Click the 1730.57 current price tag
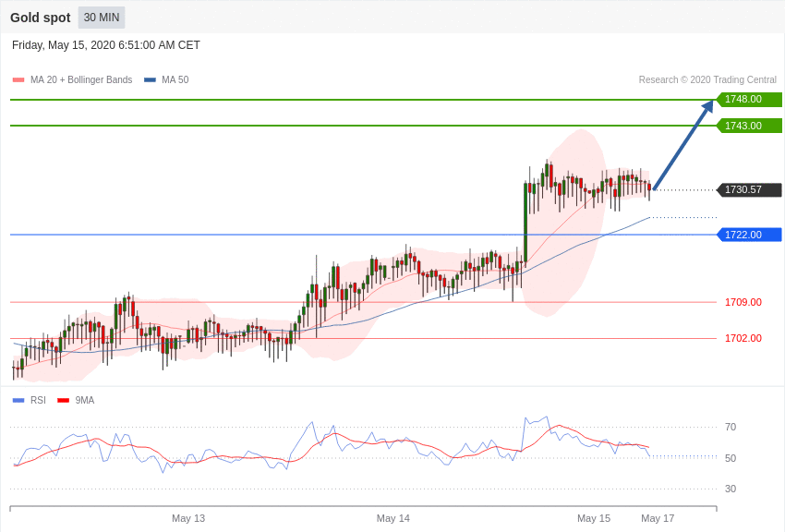Image resolution: width=785 pixels, height=532 pixels. pyautogui.click(x=749, y=189)
